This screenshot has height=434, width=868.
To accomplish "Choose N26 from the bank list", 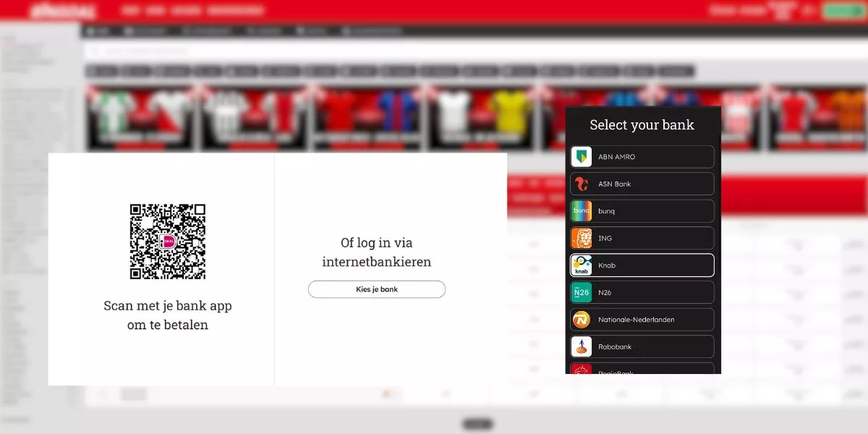I will 642,292.
